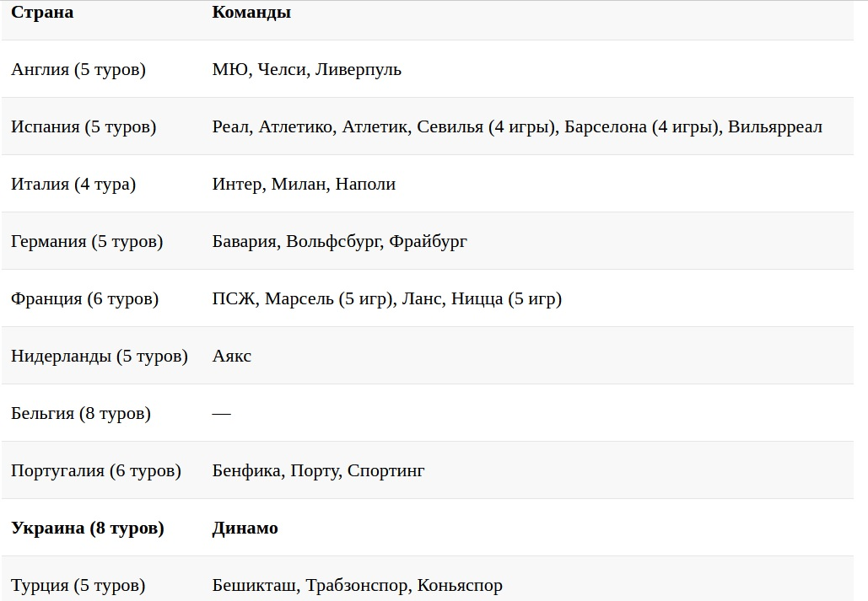The width and height of the screenshot is (868, 601).
Task: Select the "Португалия (6 туров)" cell
Action: [96, 471]
